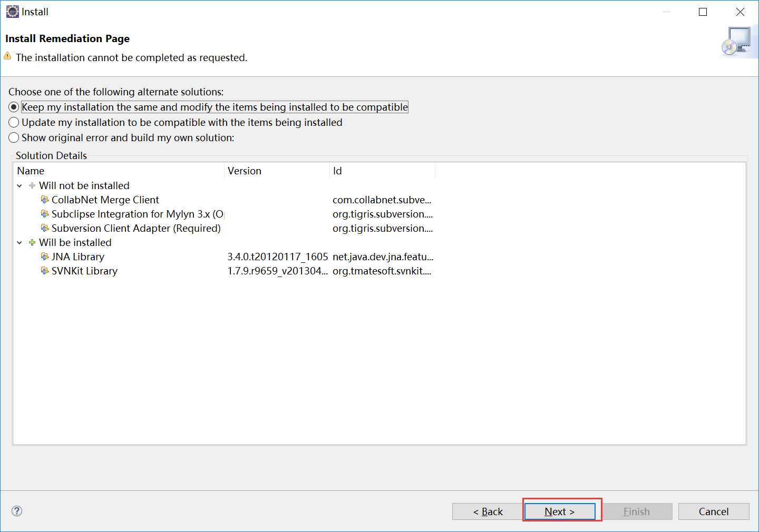Click the help question mark icon

pyautogui.click(x=17, y=511)
